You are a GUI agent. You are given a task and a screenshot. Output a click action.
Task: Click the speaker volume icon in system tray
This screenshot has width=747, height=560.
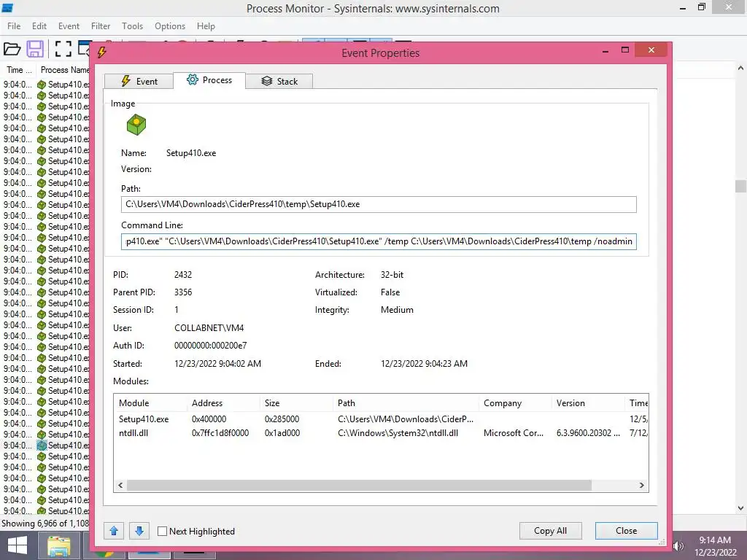pos(678,546)
